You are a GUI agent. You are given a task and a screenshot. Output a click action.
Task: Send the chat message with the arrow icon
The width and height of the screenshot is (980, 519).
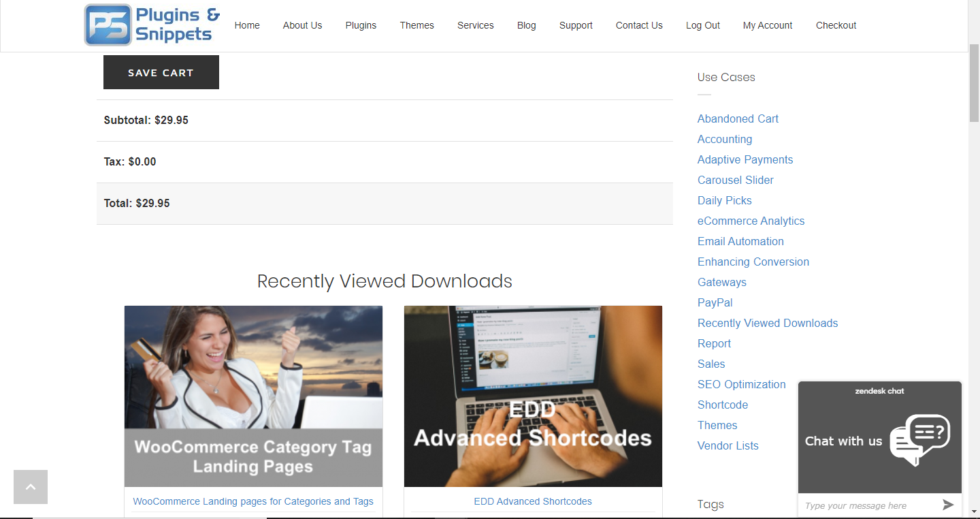point(948,505)
